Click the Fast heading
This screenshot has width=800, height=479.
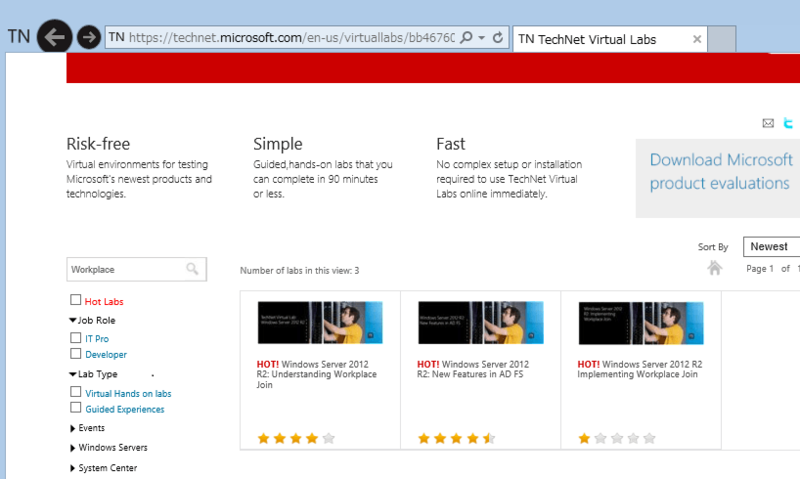pyautogui.click(x=451, y=144)
